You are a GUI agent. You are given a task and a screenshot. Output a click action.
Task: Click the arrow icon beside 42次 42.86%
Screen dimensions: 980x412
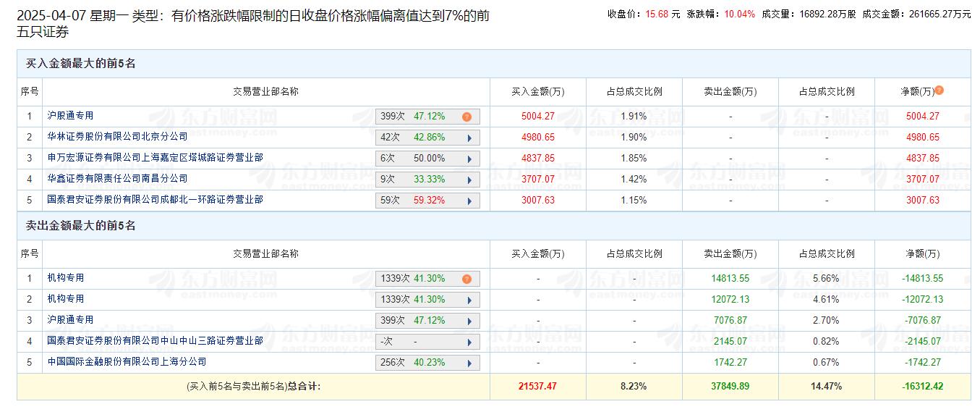click(x=469, y=138)
